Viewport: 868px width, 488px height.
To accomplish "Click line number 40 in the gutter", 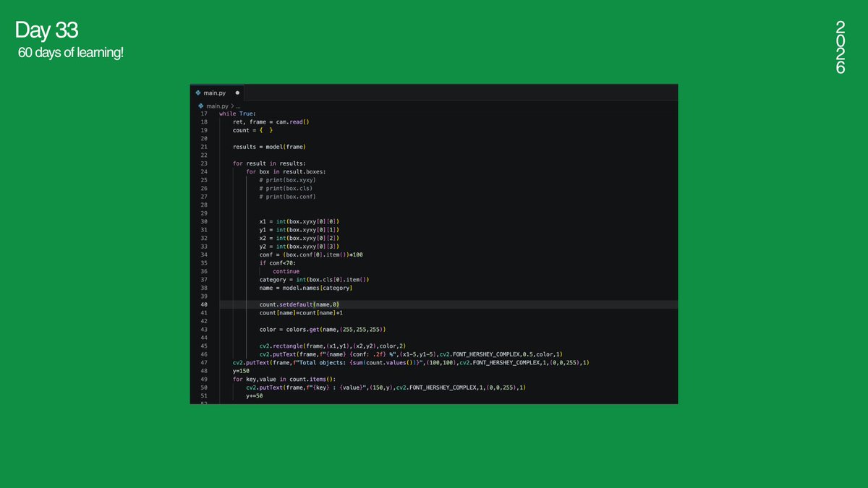I will 203,304.
